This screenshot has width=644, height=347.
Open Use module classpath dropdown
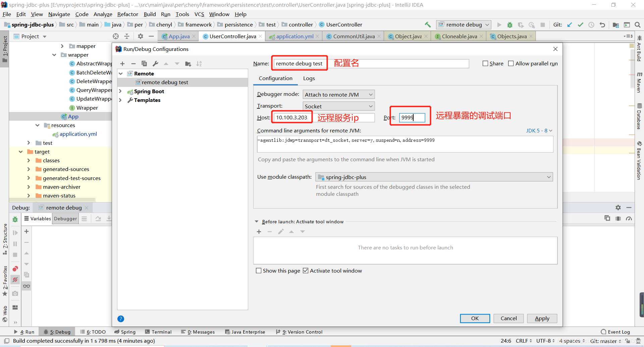point(434,177)
